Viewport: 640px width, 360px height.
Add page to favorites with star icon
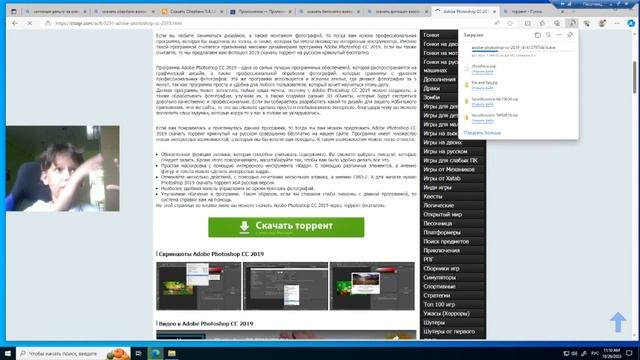pyautogui.click(x=510, y=23)
